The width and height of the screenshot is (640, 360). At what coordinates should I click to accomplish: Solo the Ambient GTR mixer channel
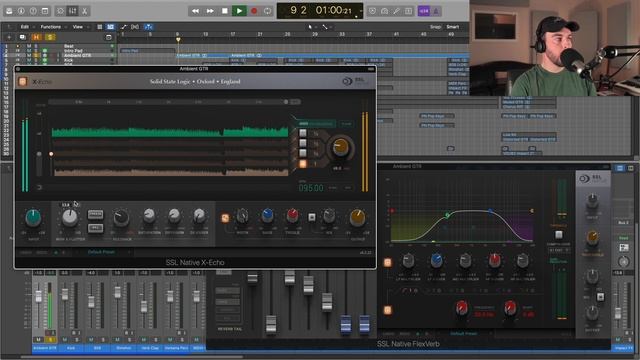tap(50, 340)
